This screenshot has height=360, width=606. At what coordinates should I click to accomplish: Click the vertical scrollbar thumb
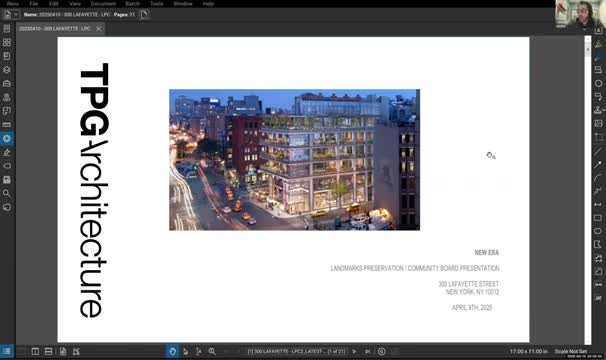click(x=588, y=50)
